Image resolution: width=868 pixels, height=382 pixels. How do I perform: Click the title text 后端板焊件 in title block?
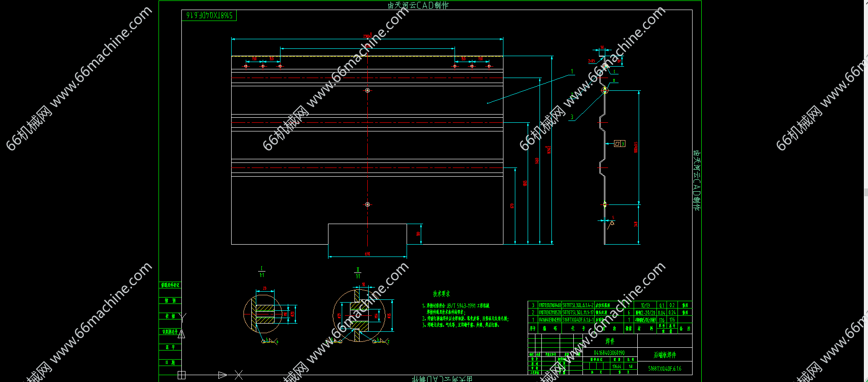pos(665,355)
